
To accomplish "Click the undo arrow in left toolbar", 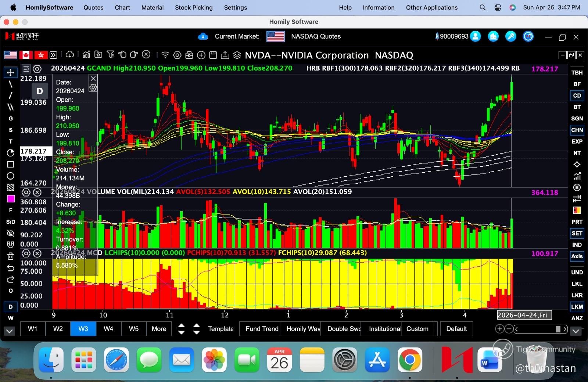I will tap(11, 268).
